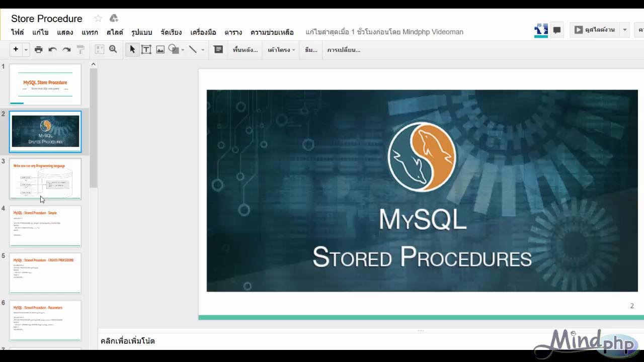The image size is (644, 362).
Task: Click the Shape tool icon
Action: pos(174,49)
